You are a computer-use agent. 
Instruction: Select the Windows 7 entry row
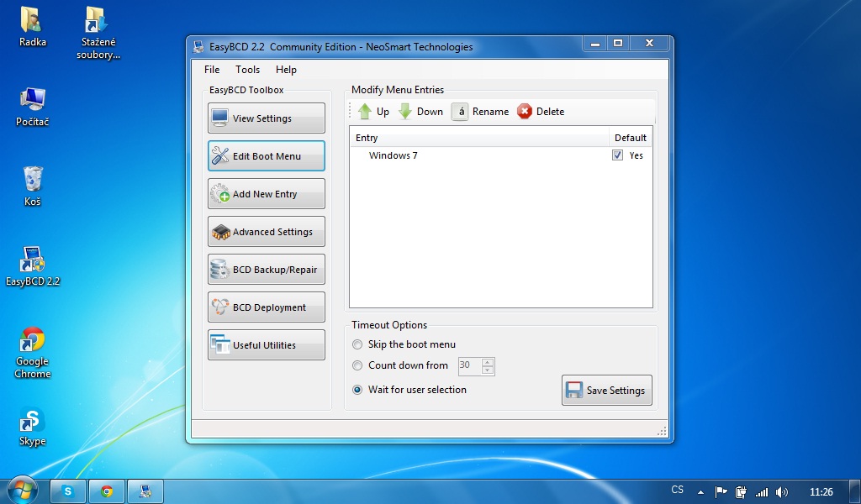pos(501,155)
